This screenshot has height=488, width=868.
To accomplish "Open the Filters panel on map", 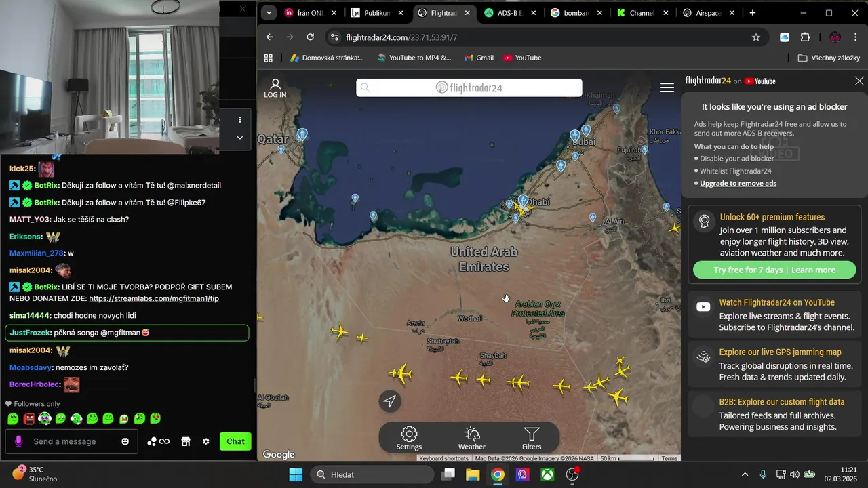I will [x=532, y=439].
